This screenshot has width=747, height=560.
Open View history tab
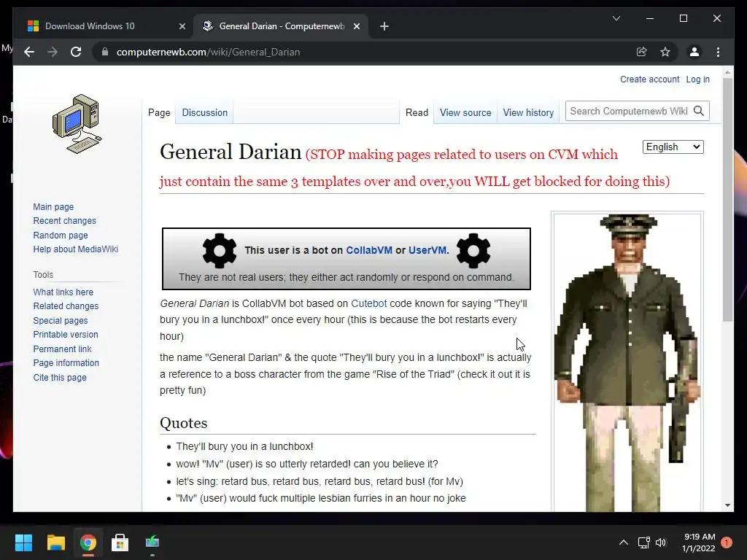coord(528,113)
